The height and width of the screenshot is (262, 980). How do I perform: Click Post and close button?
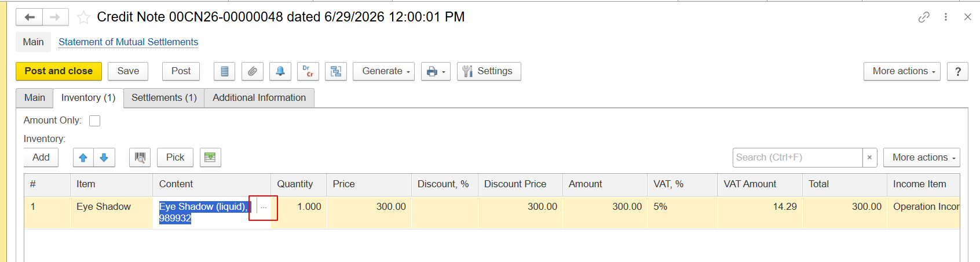58,71
